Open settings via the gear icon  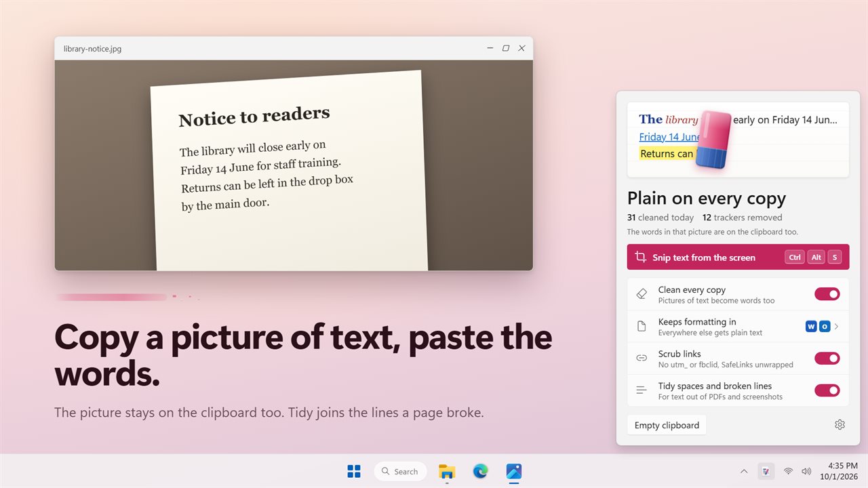[x=840, y=425]
